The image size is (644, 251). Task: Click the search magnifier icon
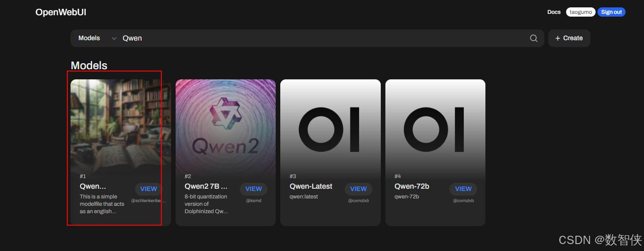coord(534,38)
